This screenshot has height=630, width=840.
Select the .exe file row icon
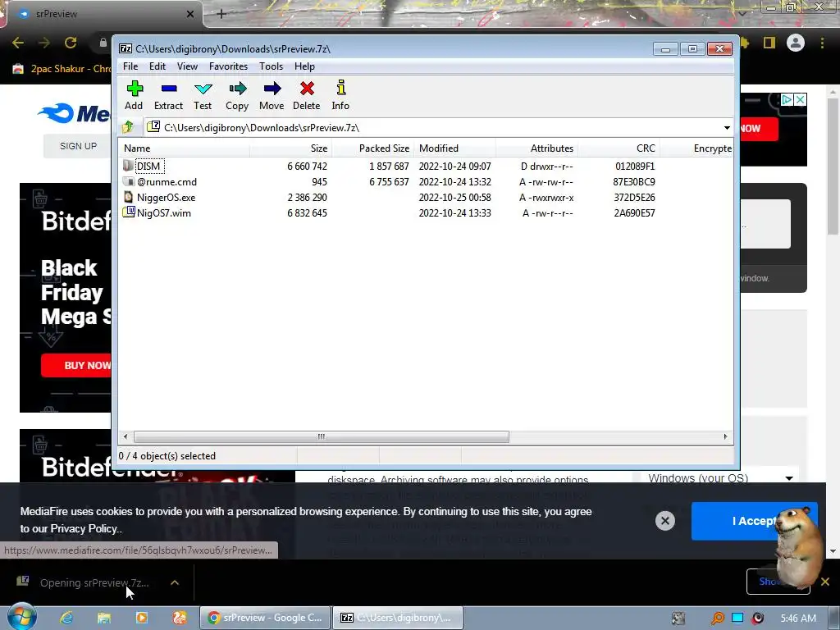pyautogui.click(x=128, y=197)
